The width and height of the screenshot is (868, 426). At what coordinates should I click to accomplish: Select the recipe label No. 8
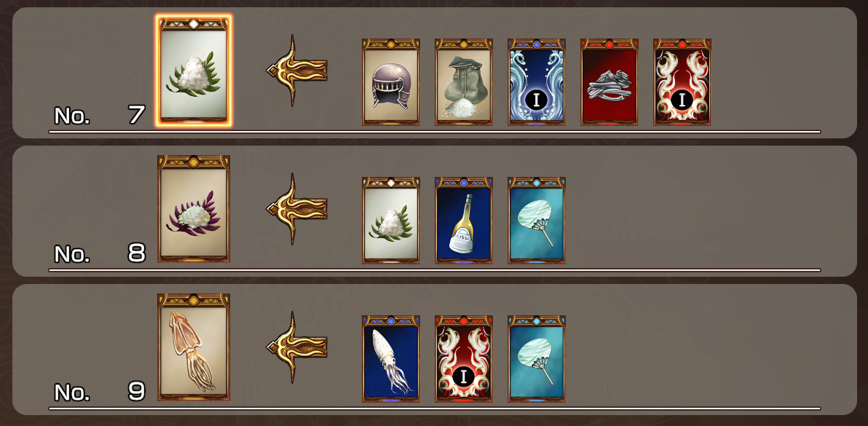point(100,253)
